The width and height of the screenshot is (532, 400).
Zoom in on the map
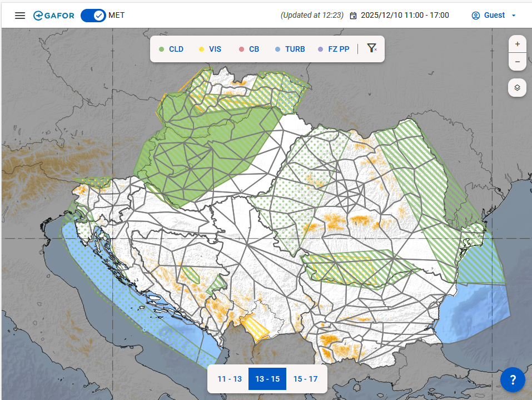click(518, 44)
